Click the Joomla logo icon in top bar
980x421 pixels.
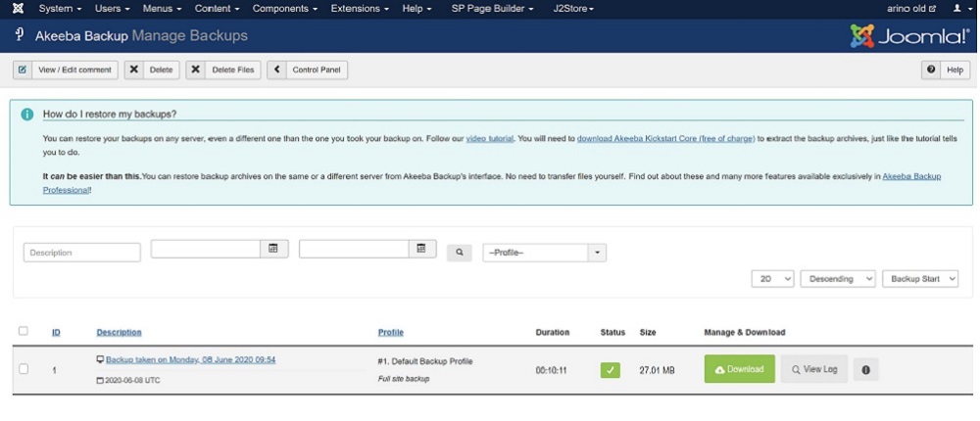(19, 9)
